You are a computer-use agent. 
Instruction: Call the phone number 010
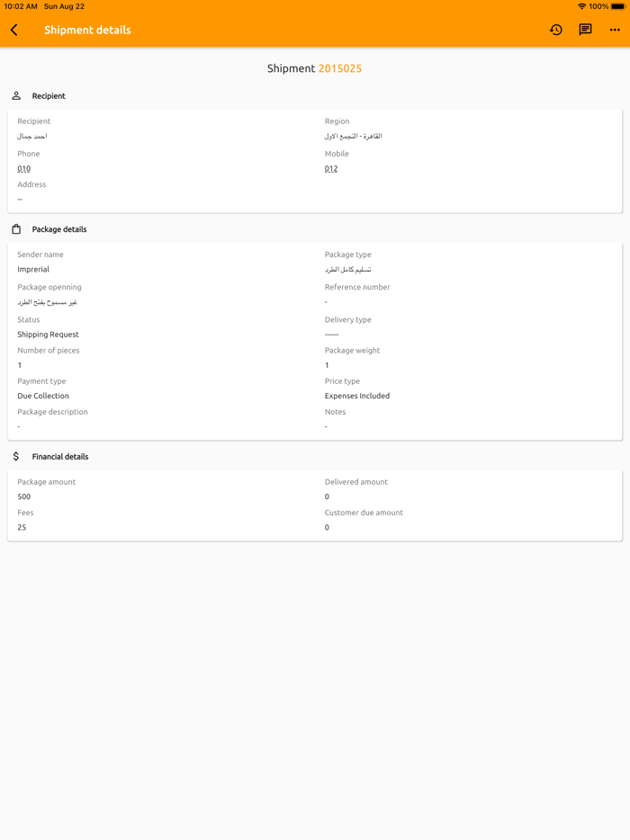[24, 168]
